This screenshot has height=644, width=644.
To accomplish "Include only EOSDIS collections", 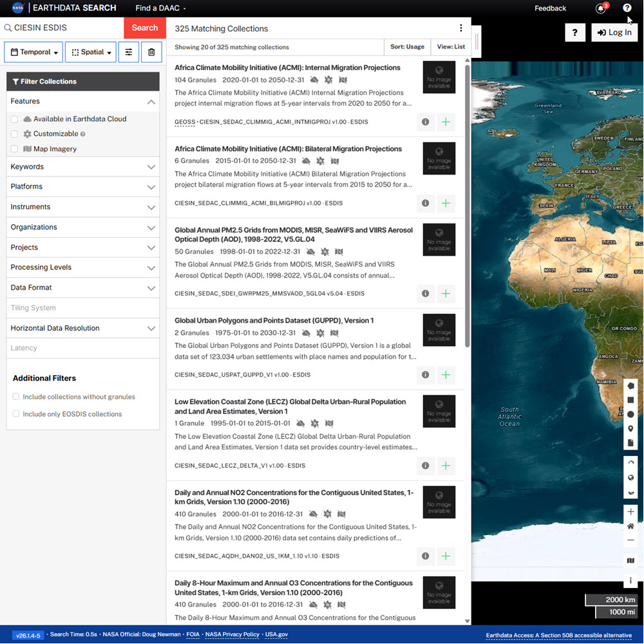I will point(16,414).
